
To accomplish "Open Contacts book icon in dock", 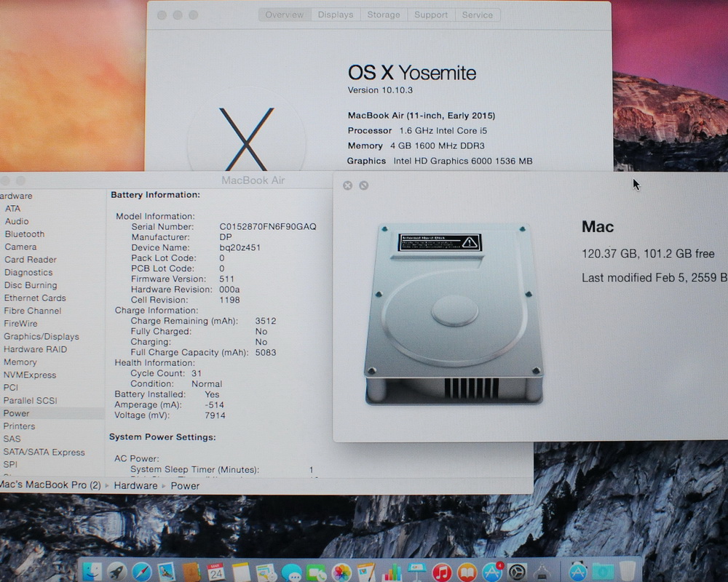I will pyautogui.click(x=191, y=572).
